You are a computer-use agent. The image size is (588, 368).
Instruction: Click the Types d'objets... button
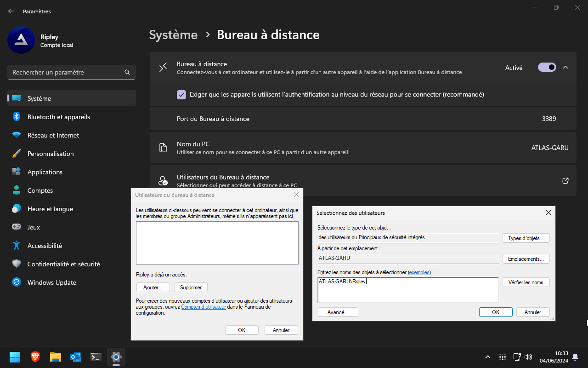tap(526, 238)
